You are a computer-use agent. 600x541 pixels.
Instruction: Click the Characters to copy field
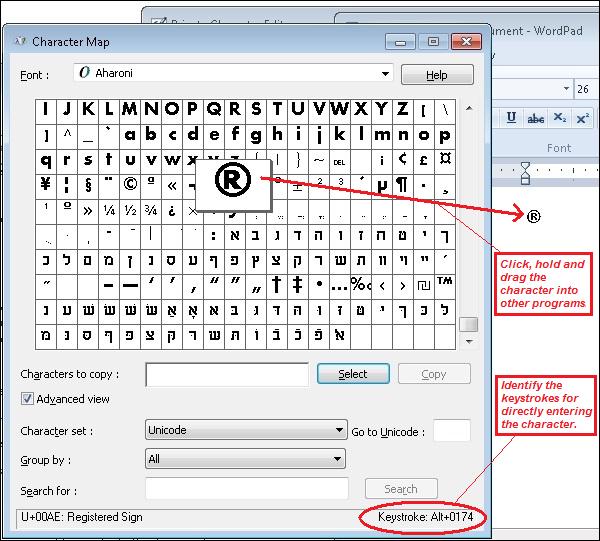click(227, 374)
